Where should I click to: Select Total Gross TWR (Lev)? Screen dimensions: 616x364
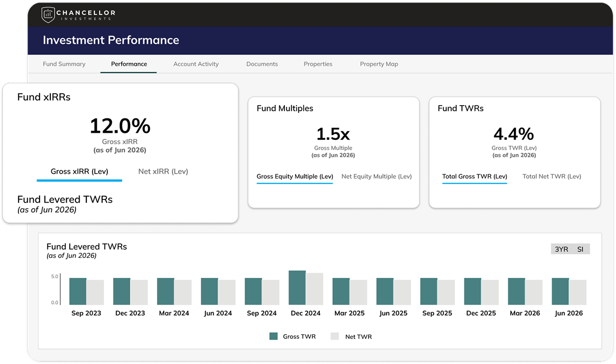[x=474, y=176]
